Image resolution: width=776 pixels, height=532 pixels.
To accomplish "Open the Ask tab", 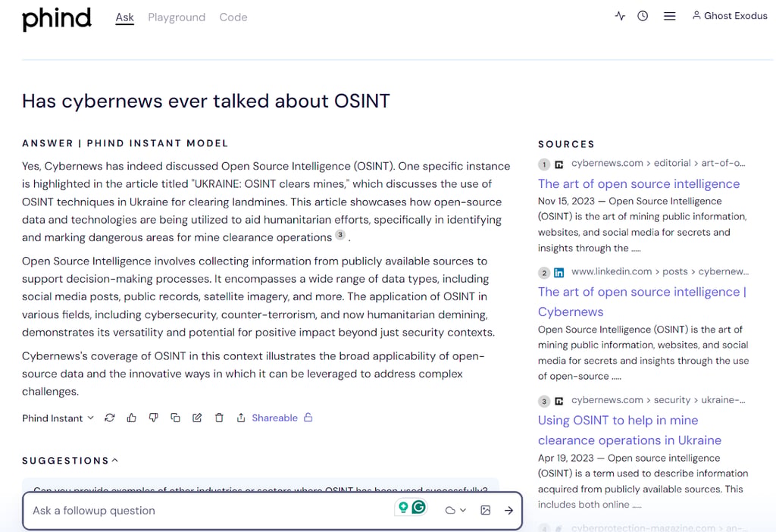I will [125, 17].
